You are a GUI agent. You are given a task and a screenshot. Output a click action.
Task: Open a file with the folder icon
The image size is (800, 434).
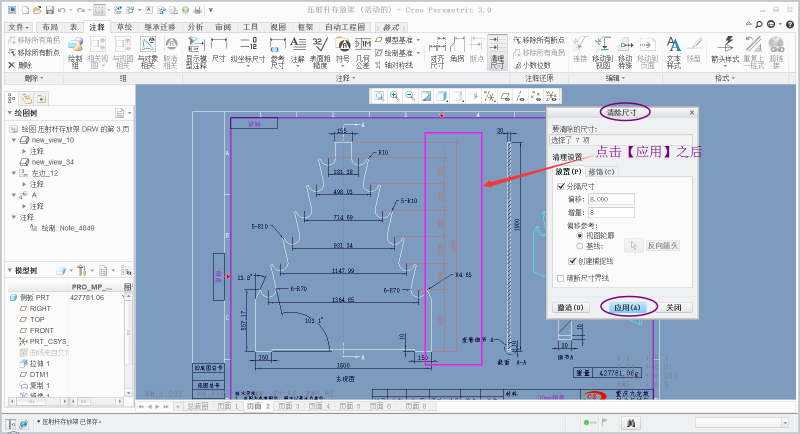click(x=37, y=10)
